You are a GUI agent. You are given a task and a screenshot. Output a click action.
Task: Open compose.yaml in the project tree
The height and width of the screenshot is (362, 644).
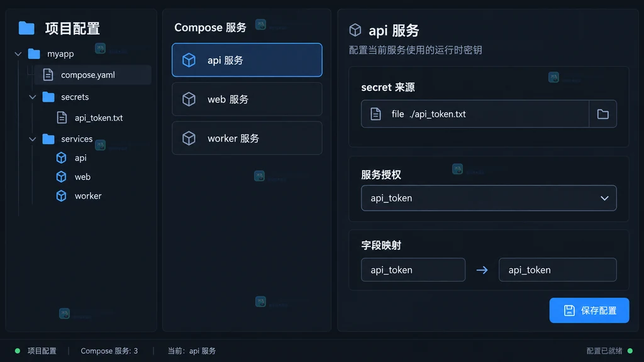[93, 75]
